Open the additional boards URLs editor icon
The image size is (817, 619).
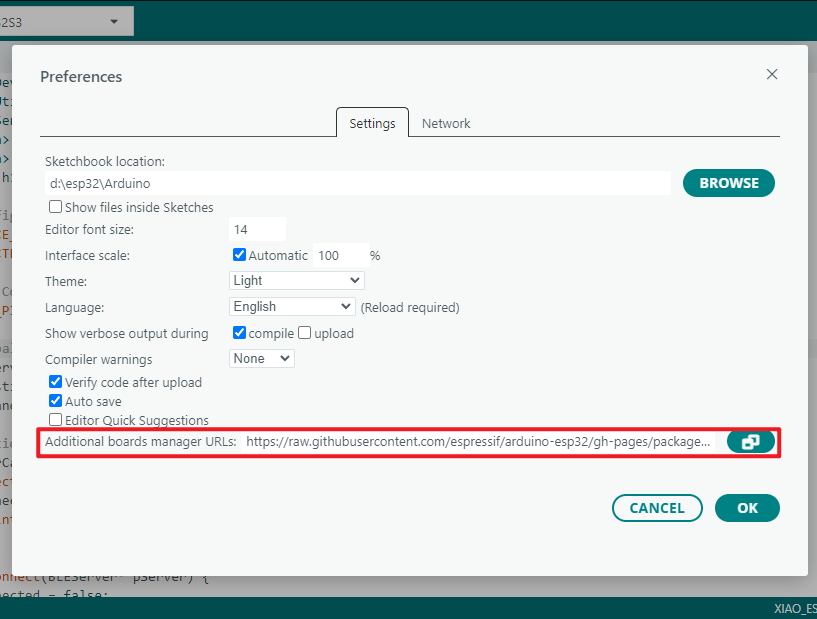(750, 442)
